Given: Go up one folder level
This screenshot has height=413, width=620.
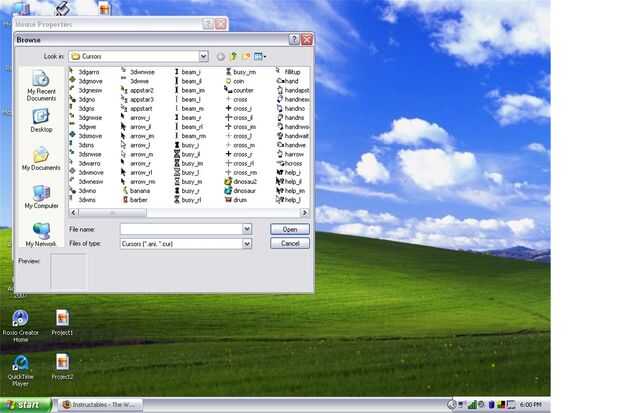Looking at the screenshot, I should point(234,57).
